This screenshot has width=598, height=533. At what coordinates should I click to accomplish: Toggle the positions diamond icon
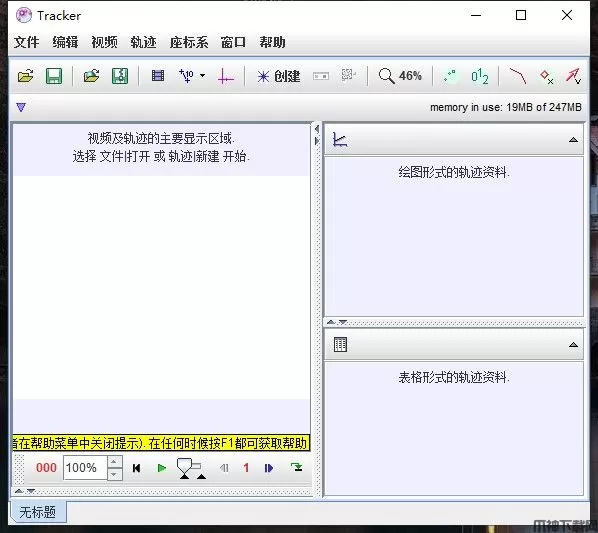[547, 76]
